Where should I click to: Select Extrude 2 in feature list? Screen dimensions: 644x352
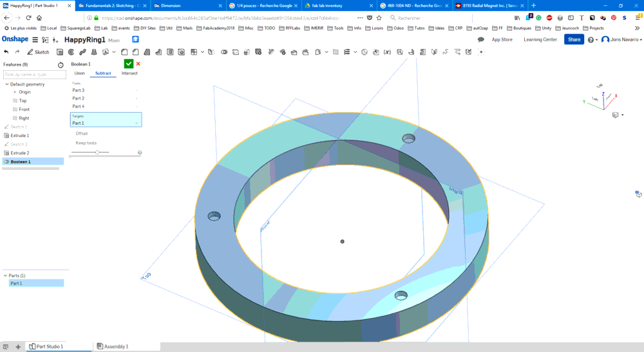(x=20, y=153)
